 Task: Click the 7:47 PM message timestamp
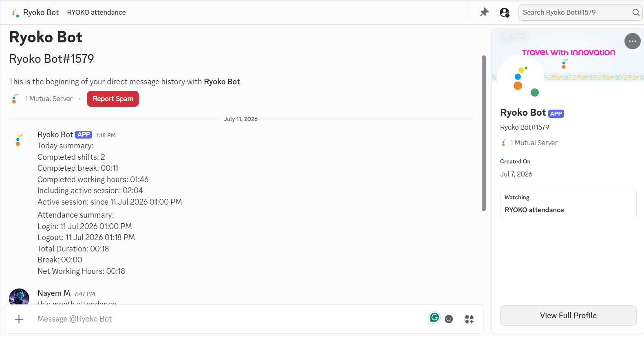click(x=85, y=294)
